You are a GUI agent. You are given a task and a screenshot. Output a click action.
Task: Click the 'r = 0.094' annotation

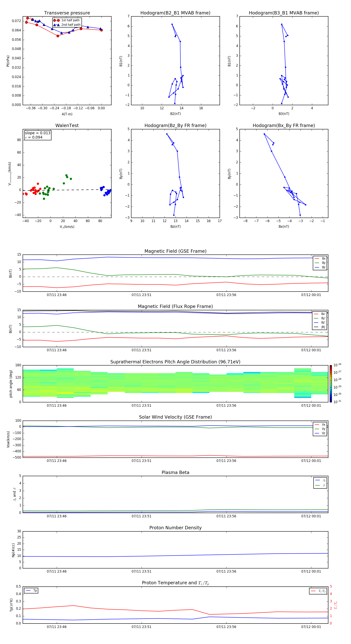click(34, 137)
